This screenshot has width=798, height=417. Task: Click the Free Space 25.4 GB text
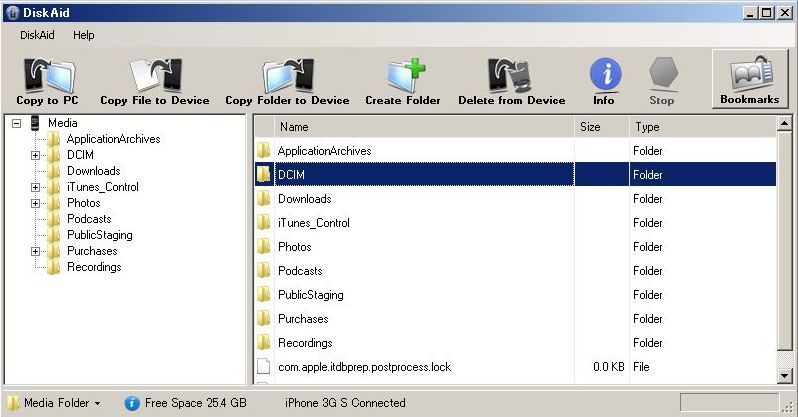coord(195,403)
